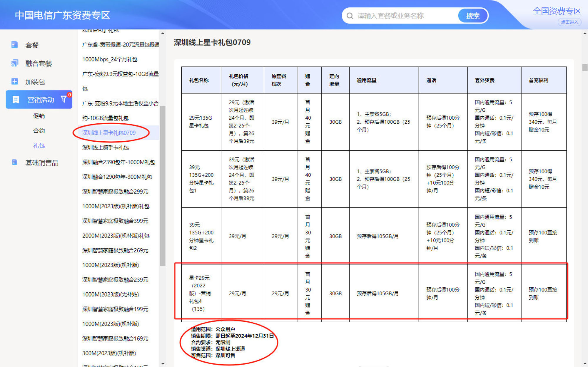The width and height of the screenshot is (588, 367).
Task: Open 1000M(2023版)(无补贴)
Action: point(111,294)
